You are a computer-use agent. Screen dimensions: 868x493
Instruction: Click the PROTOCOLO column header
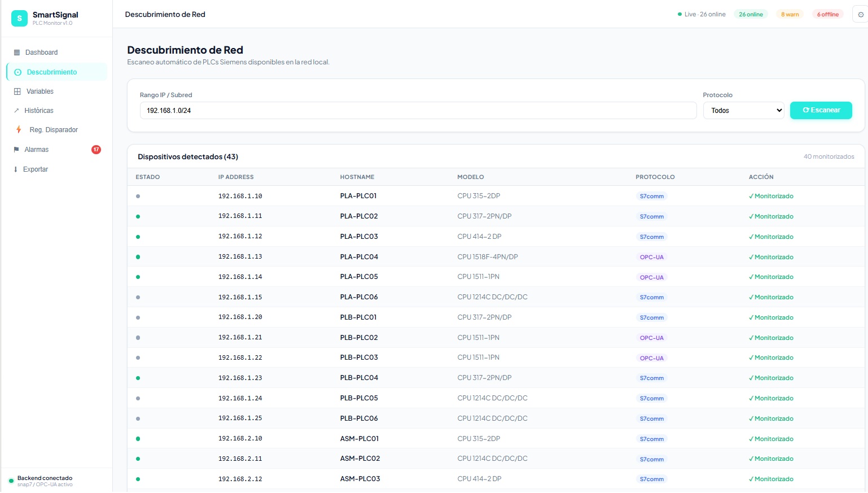[655, 177]
